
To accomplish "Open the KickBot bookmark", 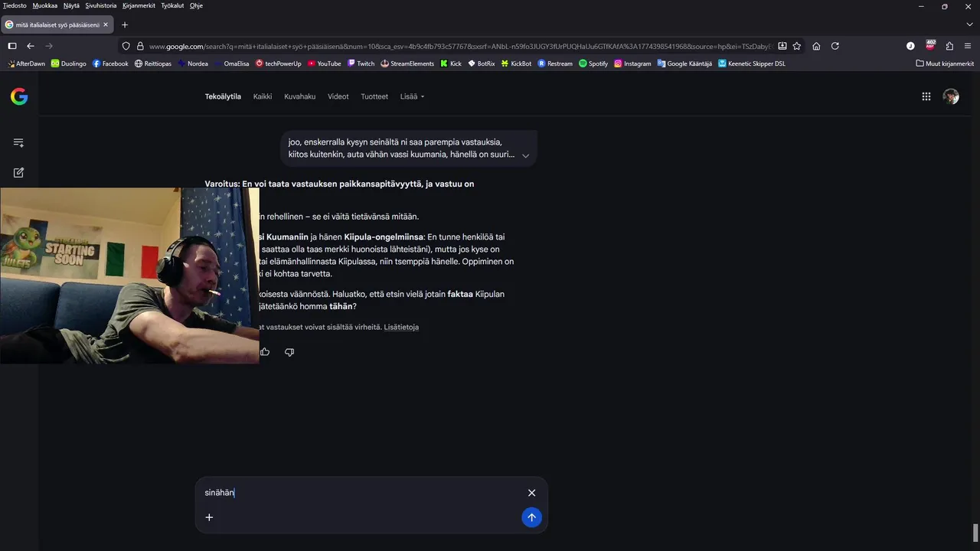I will [516, 64].
